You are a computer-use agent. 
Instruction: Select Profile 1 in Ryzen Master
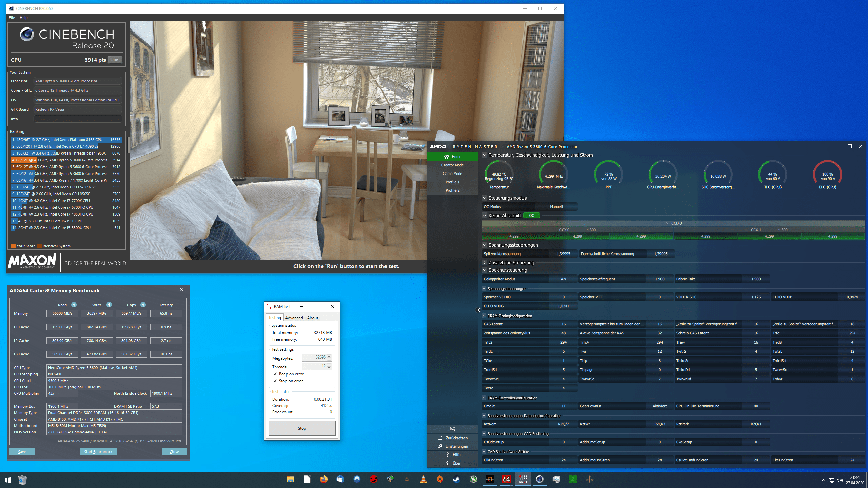point(452,182)
